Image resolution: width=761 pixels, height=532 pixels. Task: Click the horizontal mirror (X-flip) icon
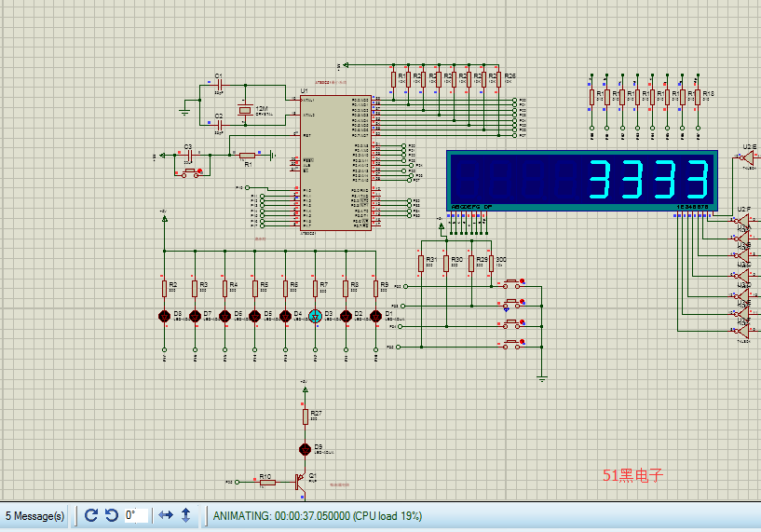coord(166,515)
